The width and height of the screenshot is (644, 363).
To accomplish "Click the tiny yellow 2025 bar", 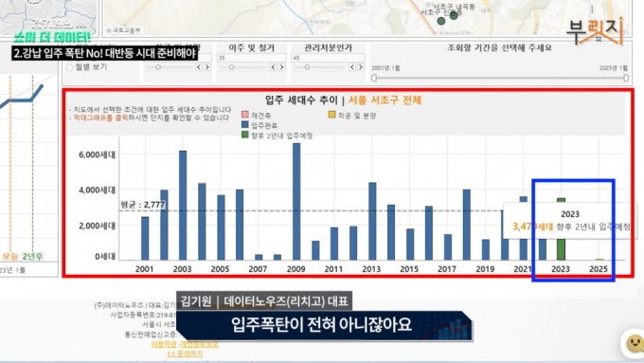I will pos(599,260).
